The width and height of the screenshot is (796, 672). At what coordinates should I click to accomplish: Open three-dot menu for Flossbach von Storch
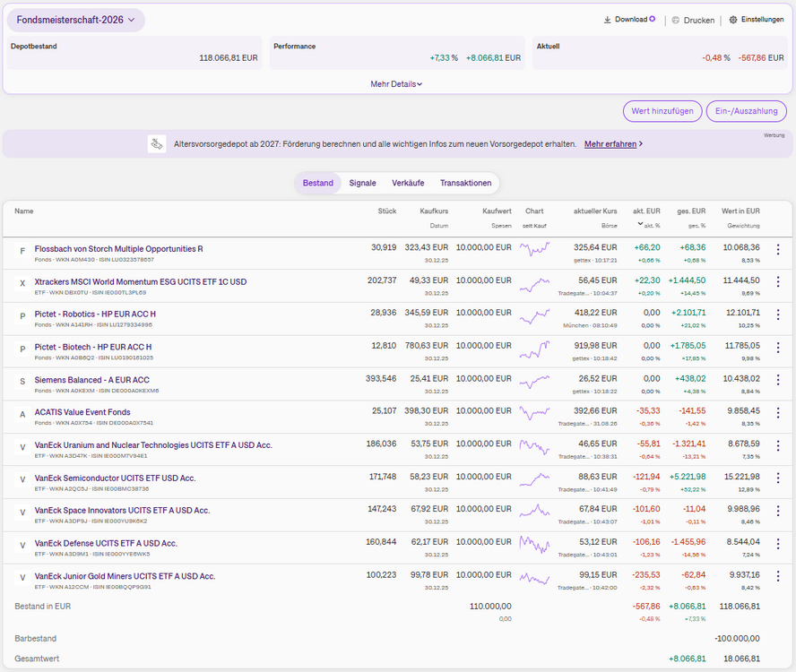point(778,249)
